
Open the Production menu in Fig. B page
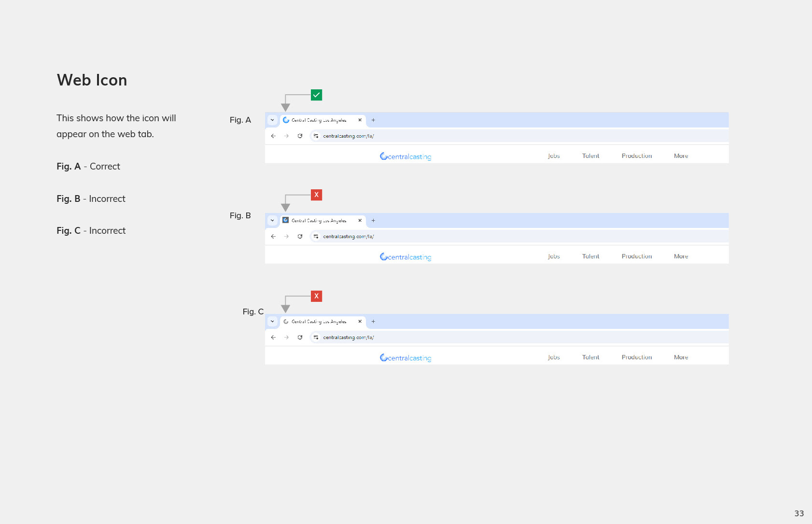tap(637, 256)
